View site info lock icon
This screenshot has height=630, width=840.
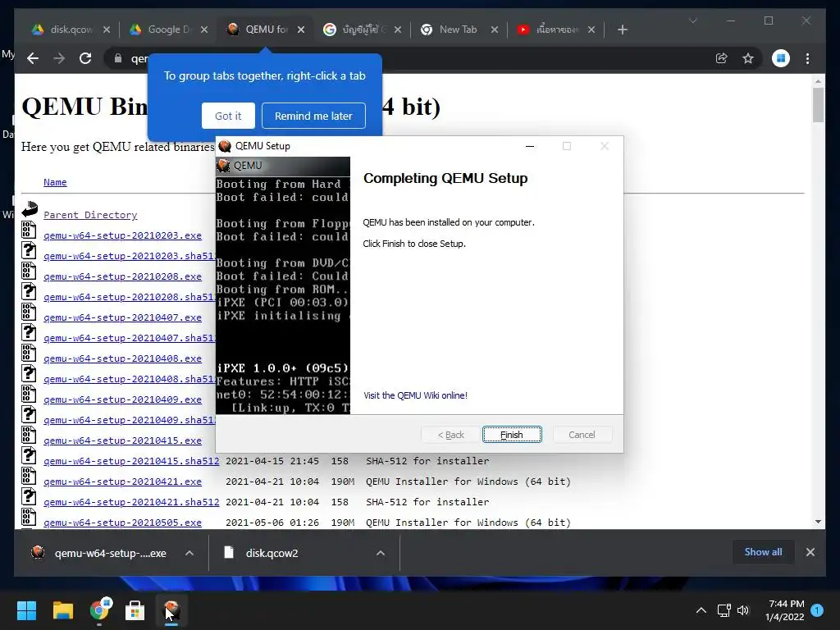[x=118, y=58]
